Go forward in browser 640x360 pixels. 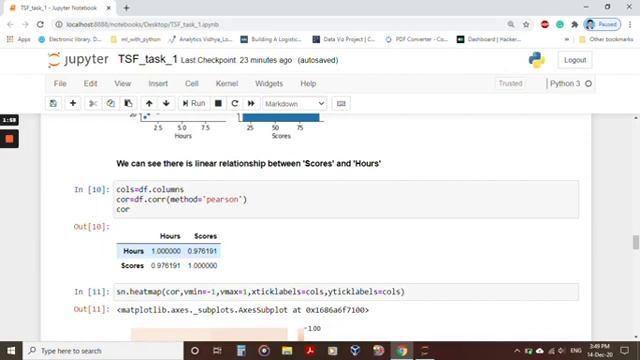click(25, 24)
